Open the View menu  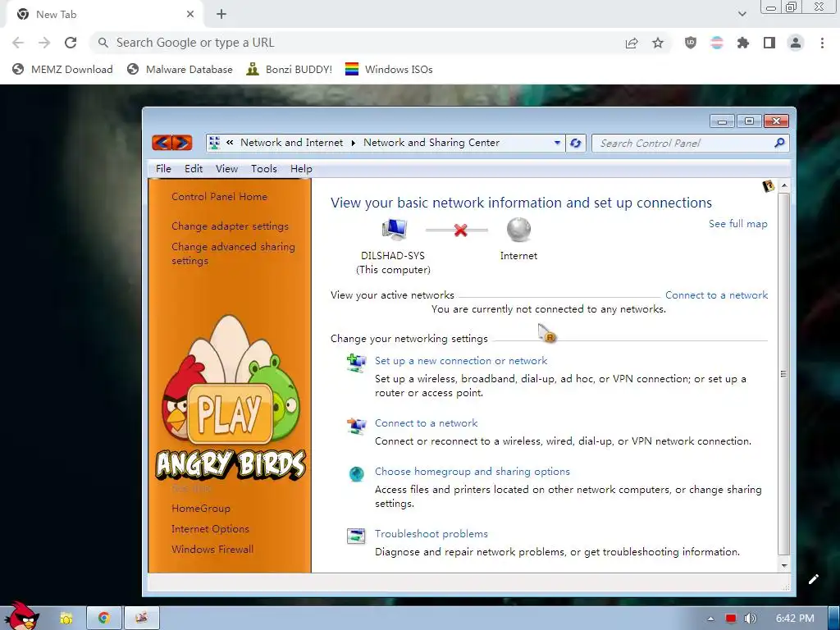click(226, 169)
